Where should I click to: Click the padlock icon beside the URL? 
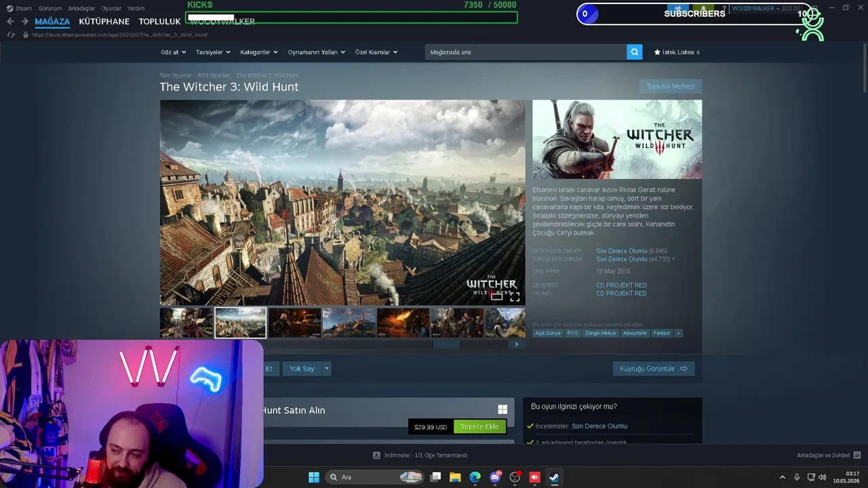(x=26, y=35)
